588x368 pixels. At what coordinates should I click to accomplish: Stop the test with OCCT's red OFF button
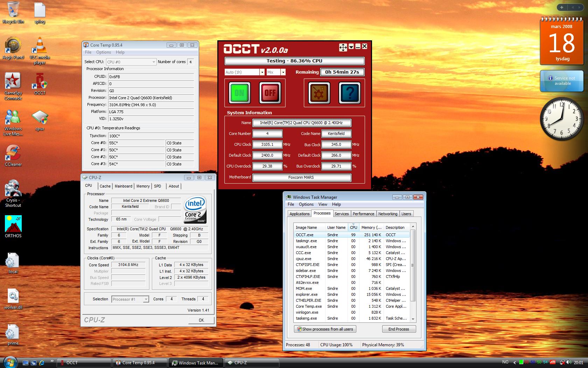coord(270,93)
